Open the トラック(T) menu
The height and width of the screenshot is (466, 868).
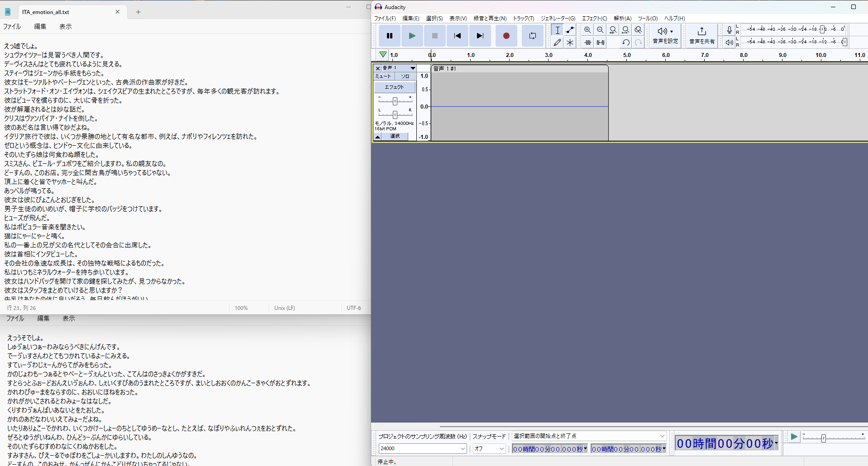(524, 19)
